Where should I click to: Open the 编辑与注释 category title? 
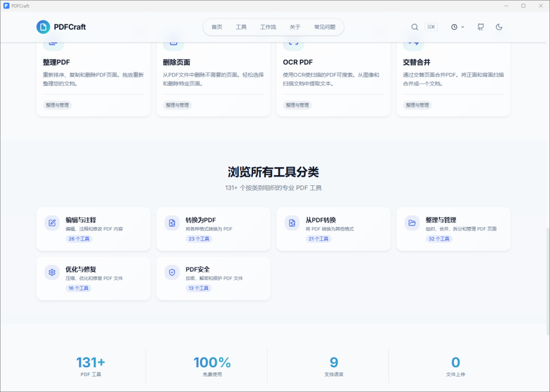tap(81, 220)
